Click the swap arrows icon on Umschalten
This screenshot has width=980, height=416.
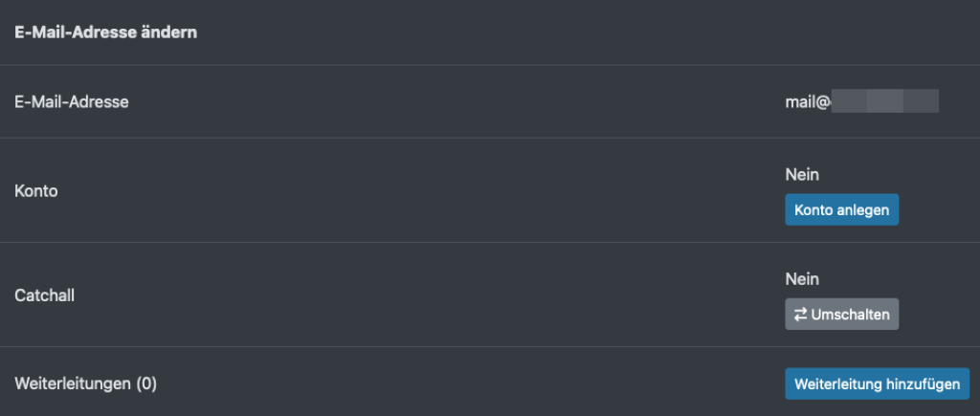[x=801, y=315]
